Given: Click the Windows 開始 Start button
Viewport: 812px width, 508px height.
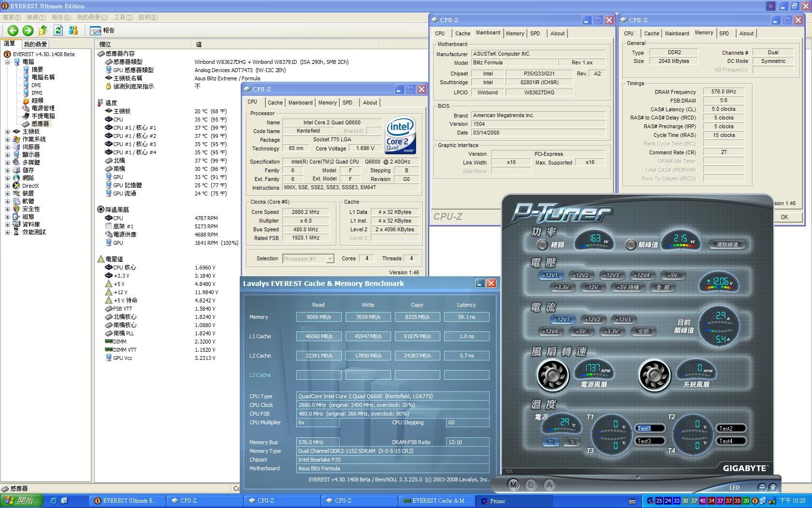Looking at the screenshot, I should (22, 501).
